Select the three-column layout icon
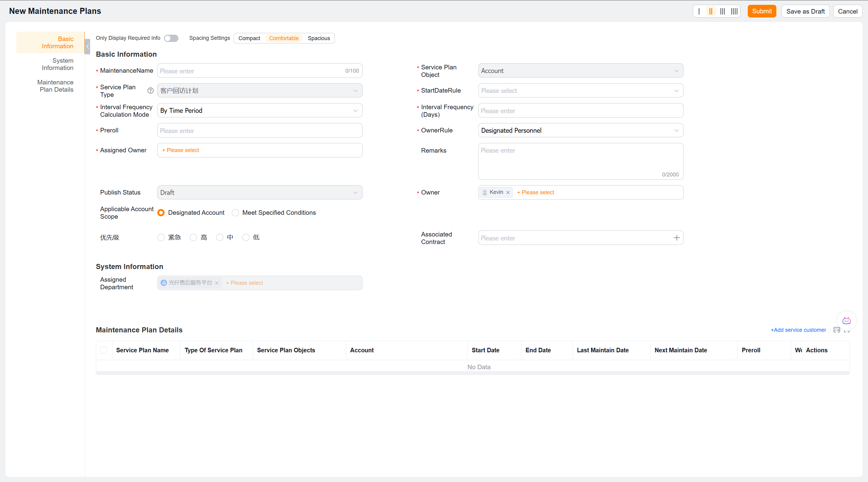 click(x=722, y=11)
